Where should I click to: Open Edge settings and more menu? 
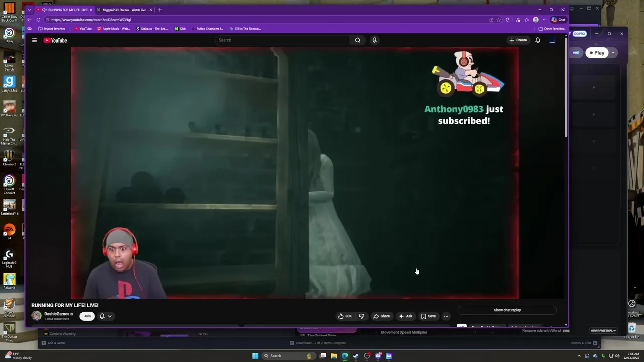(544, 20)
